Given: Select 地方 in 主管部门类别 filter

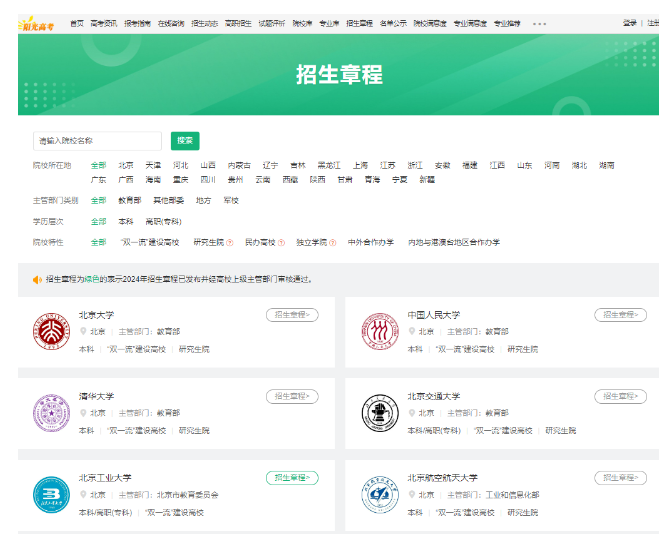Looking at the screenshot, I should 203,200.
